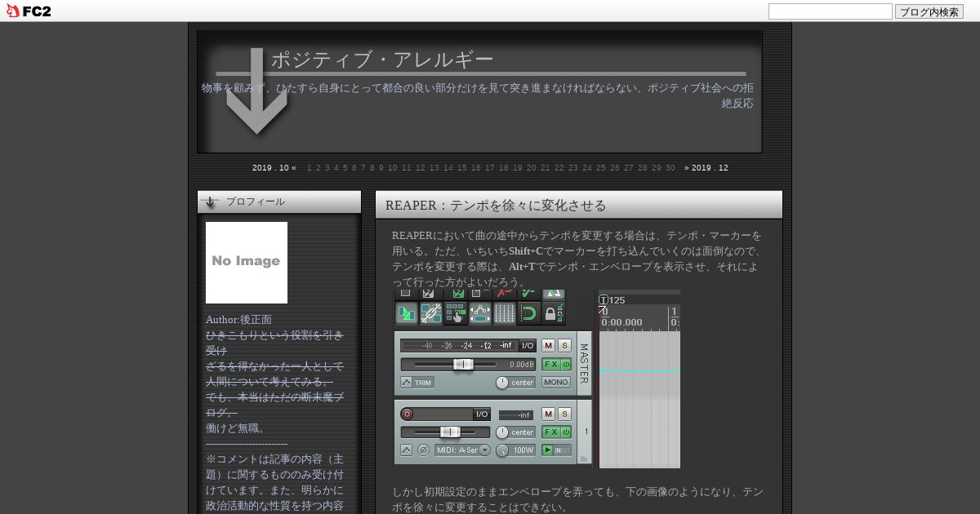Image resolution: width=980 pixels, height=514 pixels.
Task: Click the プロフィール sidebar header
Action: 279,202
